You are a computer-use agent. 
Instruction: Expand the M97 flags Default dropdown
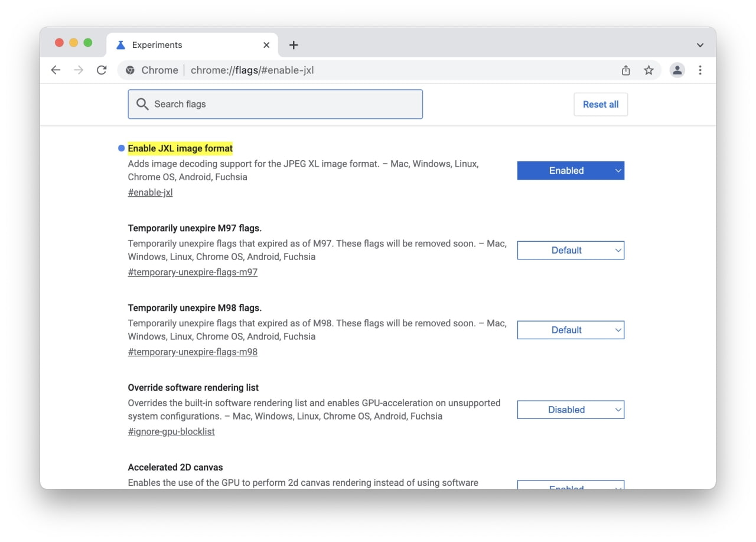pyautogui.click(x=571, y=251)
